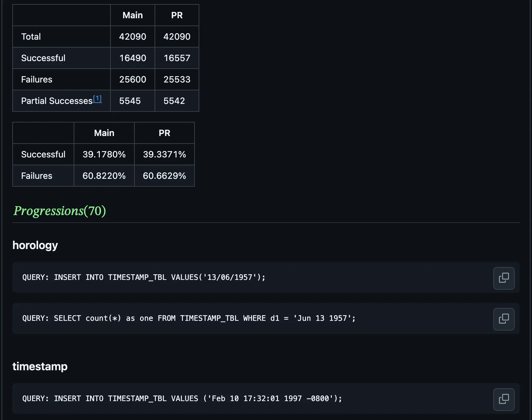Click the Main column header in the first table

(133, 15)
